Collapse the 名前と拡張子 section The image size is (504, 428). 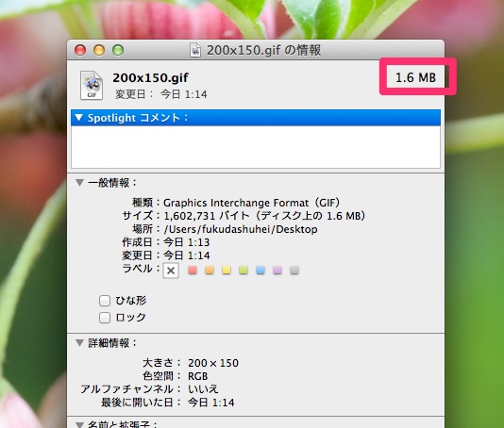click(79, 425)
